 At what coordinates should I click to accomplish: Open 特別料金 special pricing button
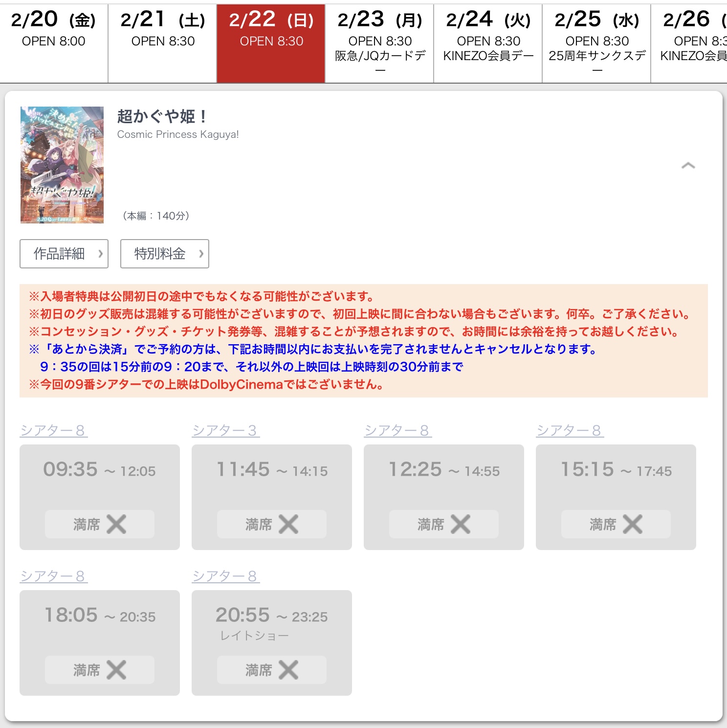tap(165, 254)
